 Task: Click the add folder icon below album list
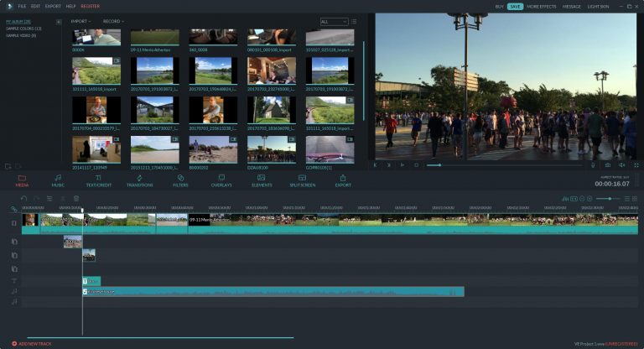click(x=8, y=166)
